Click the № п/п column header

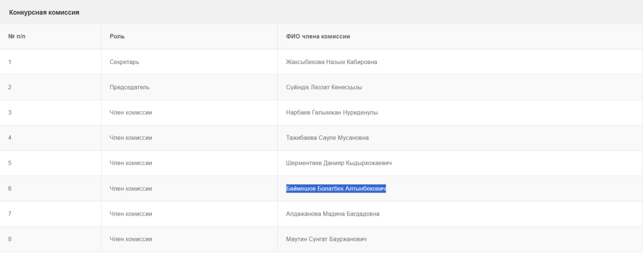coord(17,37)
